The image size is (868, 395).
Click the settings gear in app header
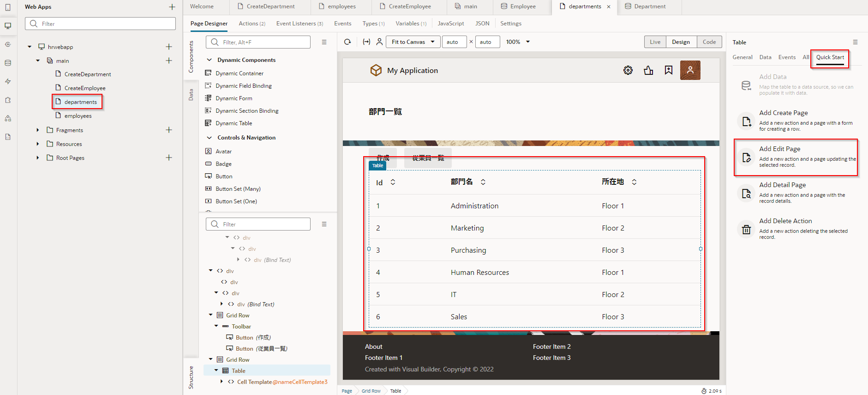[x=628, y=70]
